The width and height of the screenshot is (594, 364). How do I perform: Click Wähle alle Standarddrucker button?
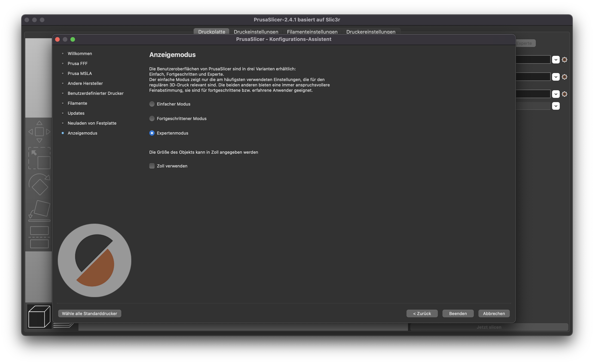[89, 313]
